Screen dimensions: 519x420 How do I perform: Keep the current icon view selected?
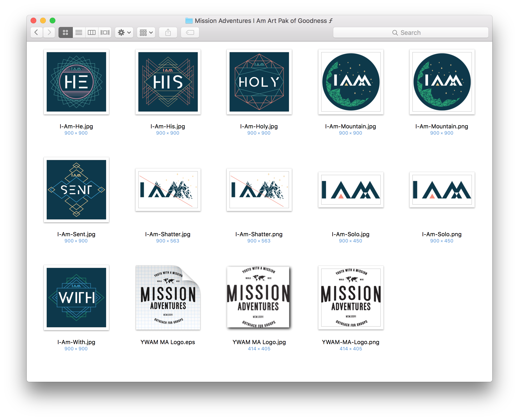[x=65, y=32]
